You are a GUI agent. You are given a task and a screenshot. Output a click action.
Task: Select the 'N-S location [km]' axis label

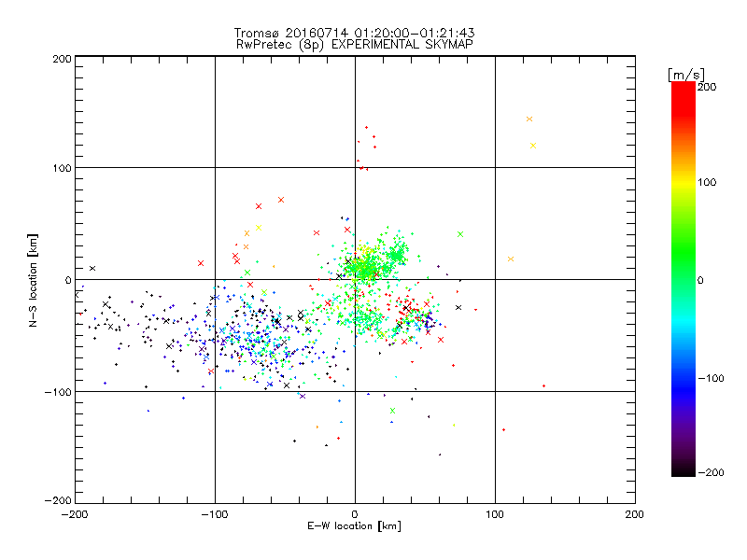coord(33,281)
